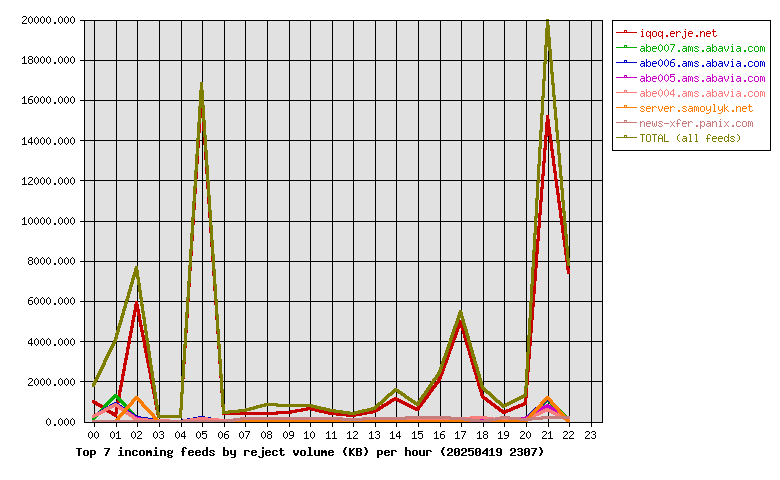Screen dimensions: 780x480
Task: Click the TOTAL peak at hour 05
Action: (x=201, y=86)
